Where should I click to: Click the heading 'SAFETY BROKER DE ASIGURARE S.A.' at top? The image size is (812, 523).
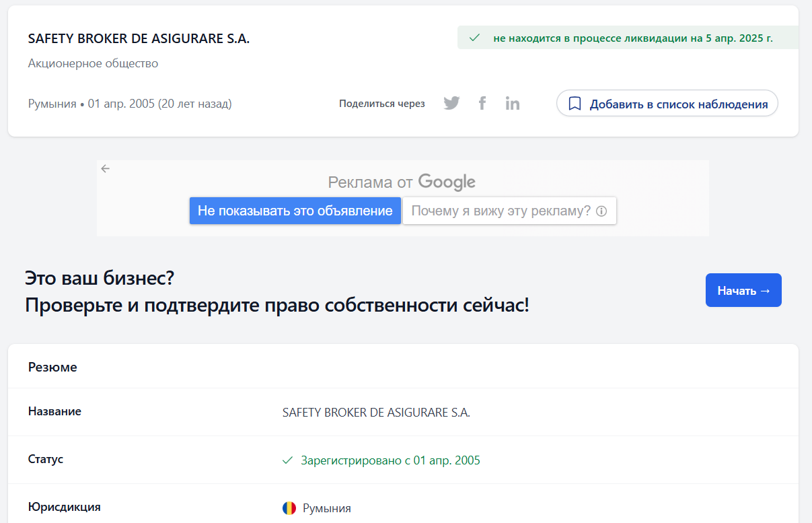tap(139, 39)
